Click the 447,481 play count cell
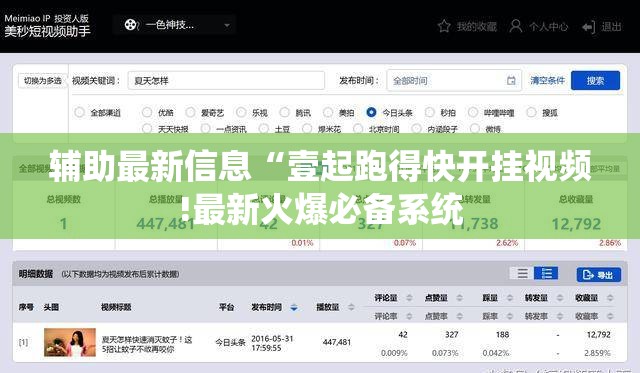640x373 pixels. coord(337,342)
